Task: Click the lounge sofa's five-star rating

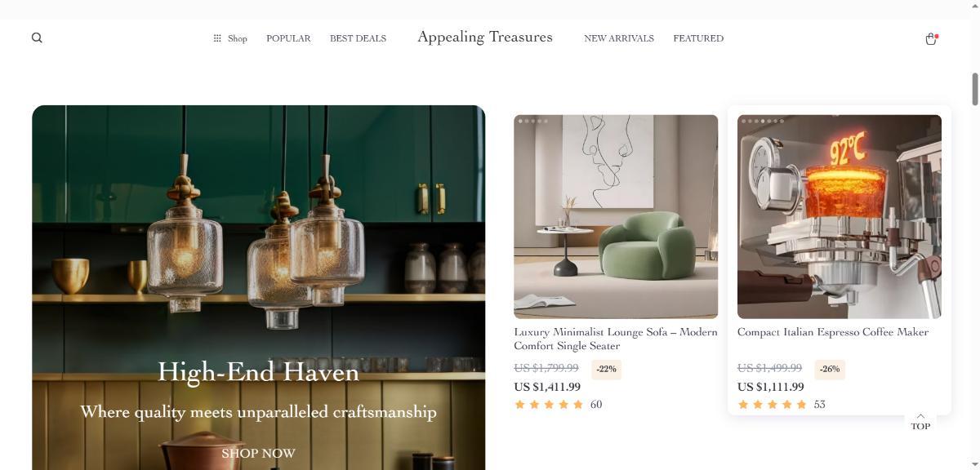Action: [x=549, y=404]
